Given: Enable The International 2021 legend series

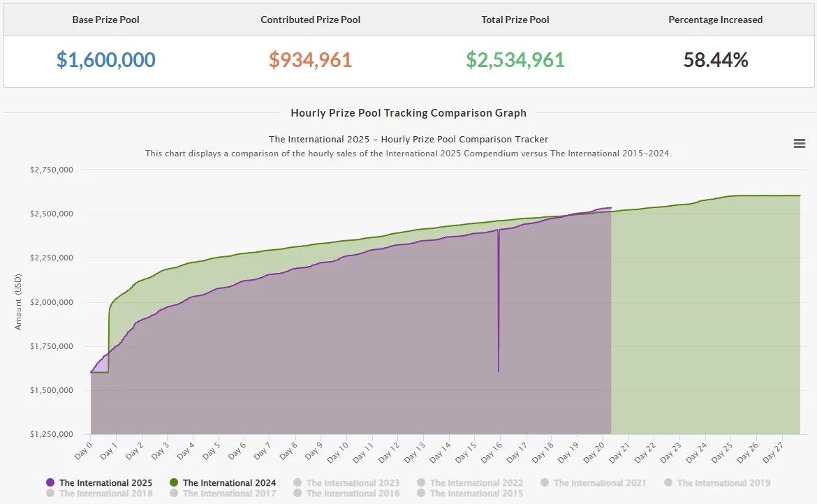Looking at the screenshot, I should pyautogui.click(x=594, y=483).
